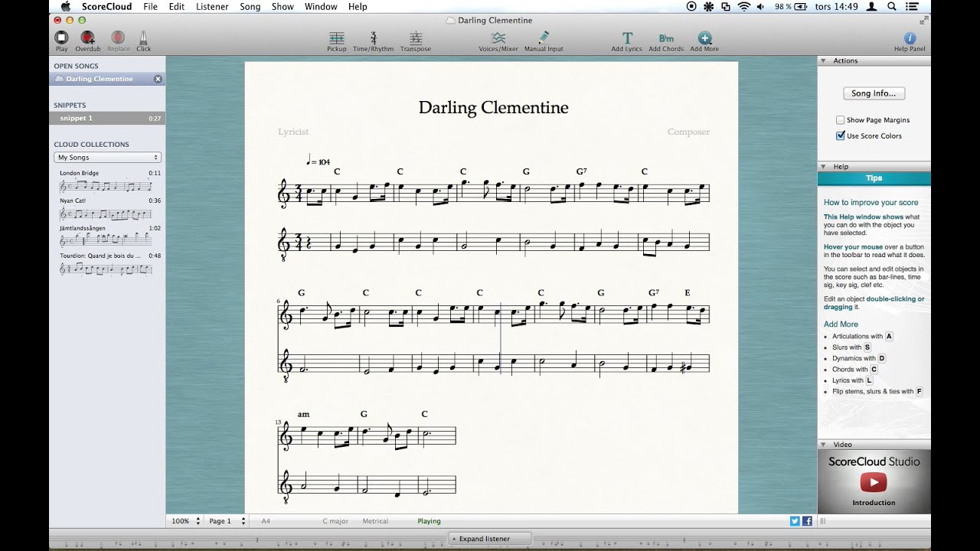The width and height of the screenshot is (980, 551).
Task: Open Voices/Mixer panel
Action: pyautogui.click(x=498, y=41)
